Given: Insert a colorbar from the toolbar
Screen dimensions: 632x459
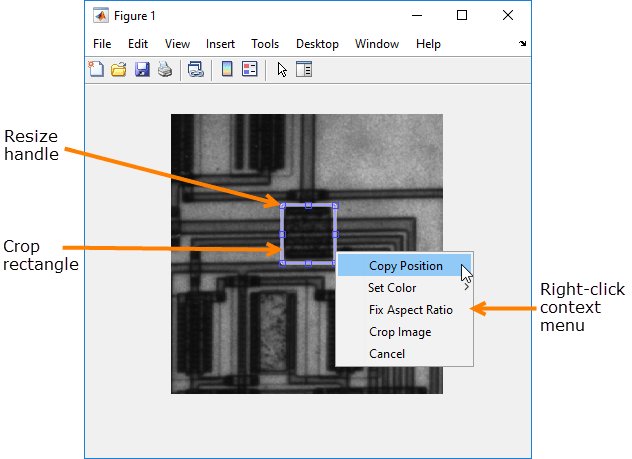Looking at the screenshot, I should click(x=227, y=69).
